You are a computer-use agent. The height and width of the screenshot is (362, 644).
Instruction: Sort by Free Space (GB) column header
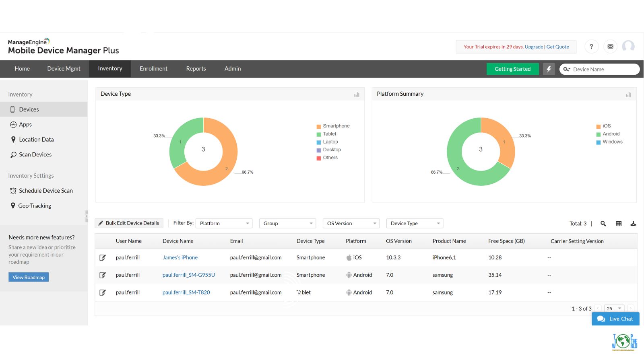tap(506, 241)
